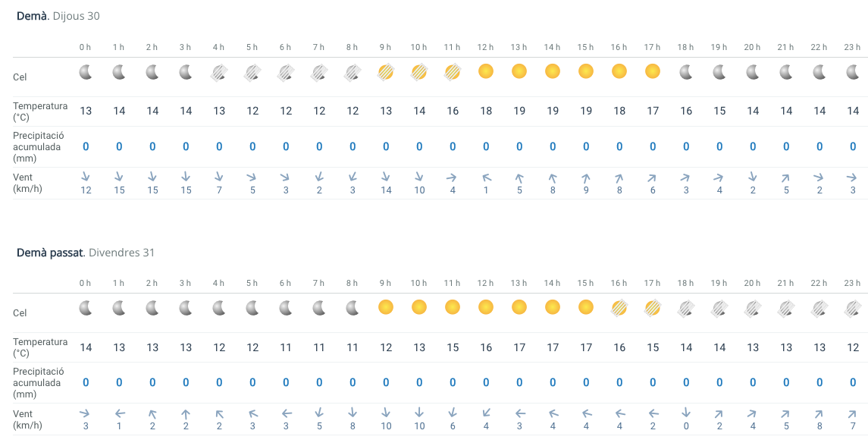The width and height of the screenshot is (868, 446).
Task: Click Friday's 9 h sun icon
Action: (x=386, y=307)
